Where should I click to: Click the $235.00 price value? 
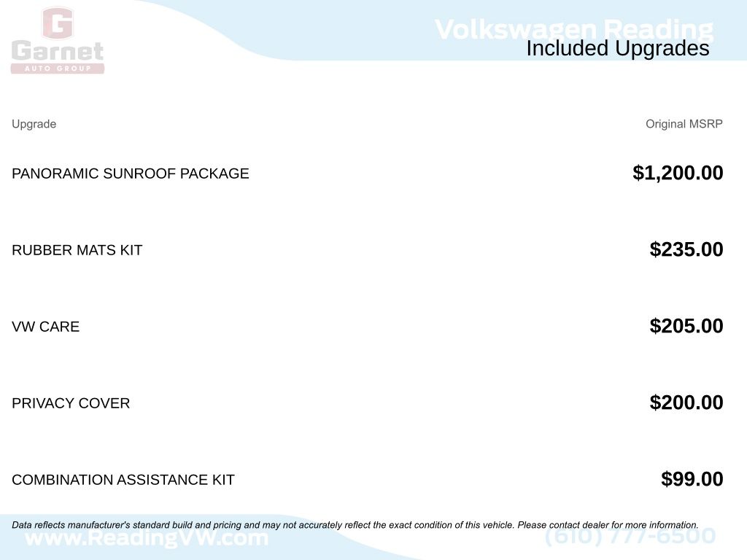686,249
